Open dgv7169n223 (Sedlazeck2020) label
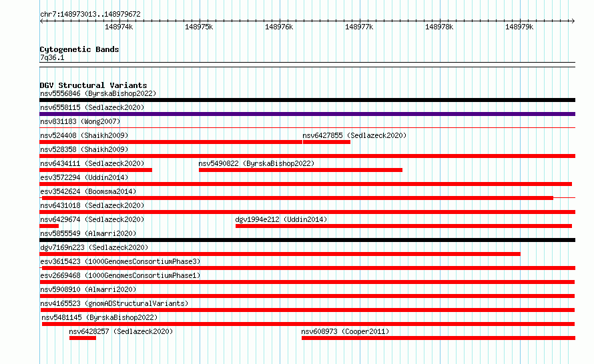594x364 pixels. pyautogui.click(x=94, y=247)
